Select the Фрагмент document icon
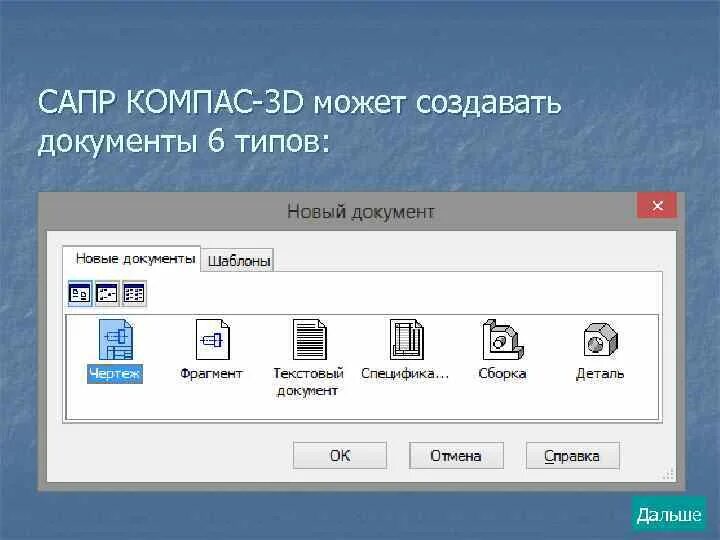720x540 pixels. pyautogui.click(x=212, y=339)
